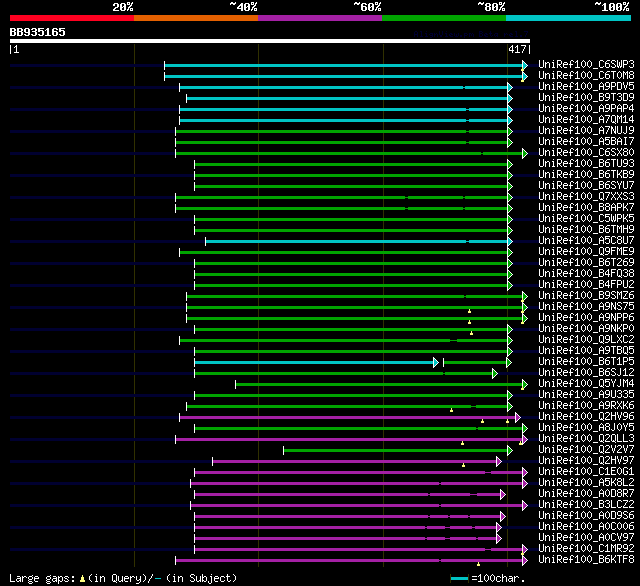The image size is (640, 586).
Task: Click the UniRef100_C6SX80 label
Action: coord(586,153)
